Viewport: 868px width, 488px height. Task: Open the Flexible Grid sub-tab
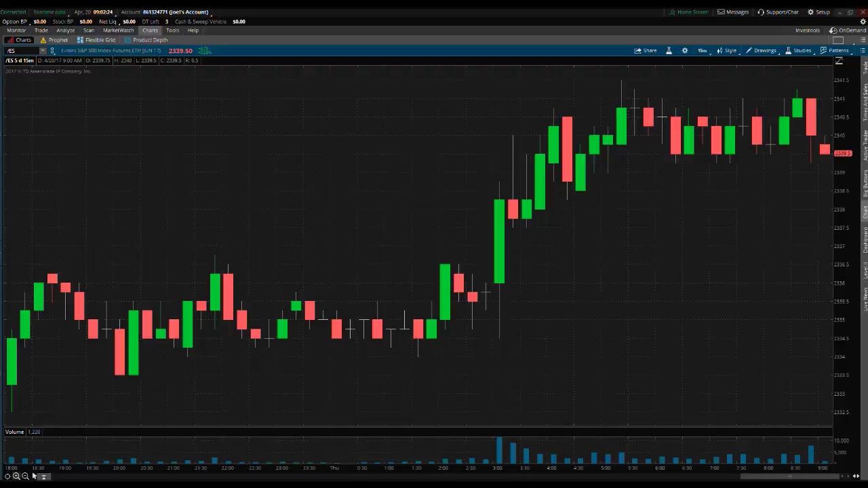(96, 40)
